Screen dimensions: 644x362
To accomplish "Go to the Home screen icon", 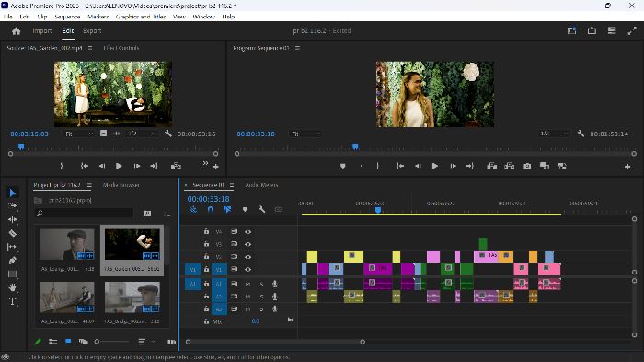I will pyautogui.click(x=16, y=30).
